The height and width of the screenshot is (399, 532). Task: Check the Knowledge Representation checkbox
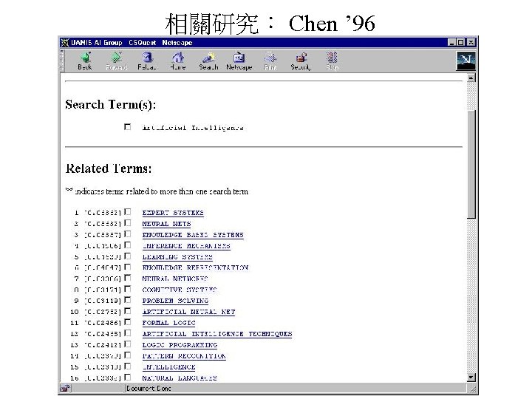128,267
